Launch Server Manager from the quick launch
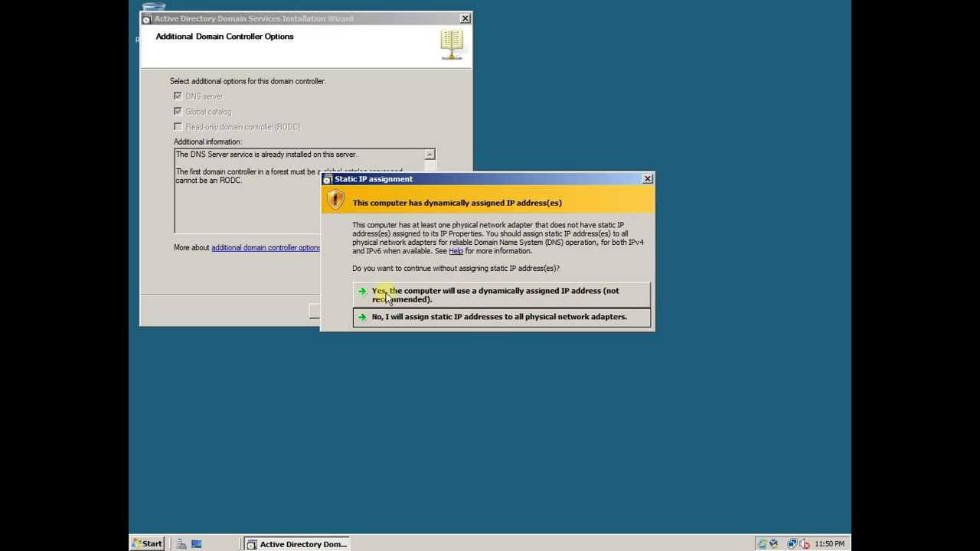The image size is (980, 551). 181,544
